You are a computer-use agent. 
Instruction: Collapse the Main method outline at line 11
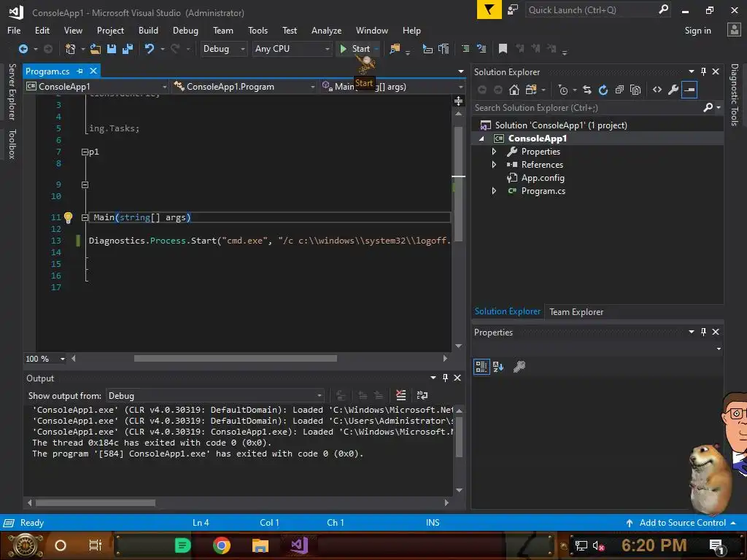[85, 217]
